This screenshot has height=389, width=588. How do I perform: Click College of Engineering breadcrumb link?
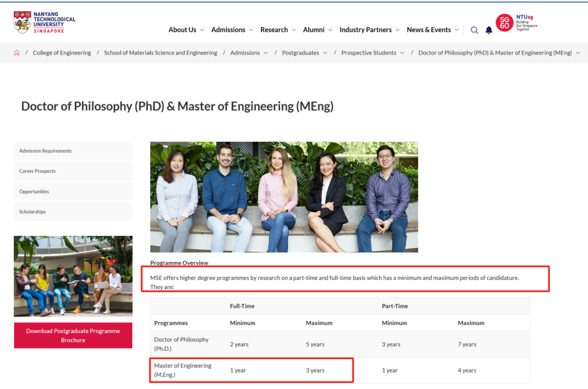click(x=62, y=53)
